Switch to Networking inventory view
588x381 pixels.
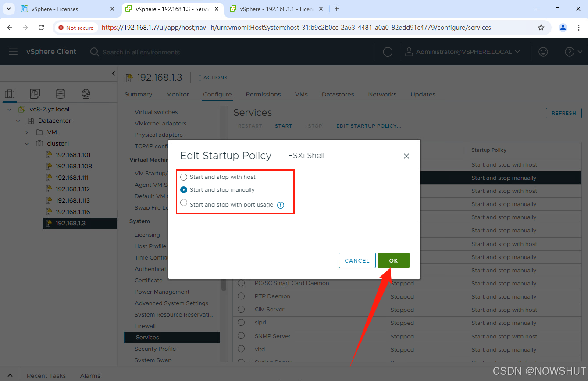click(86, 93)
